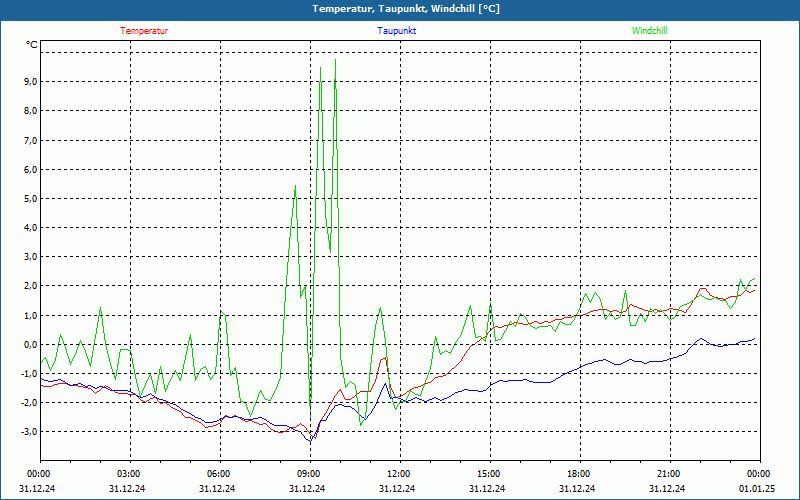Click the green Windchill legend label
The image size is (800, 500).
click(x=649, y=31)
